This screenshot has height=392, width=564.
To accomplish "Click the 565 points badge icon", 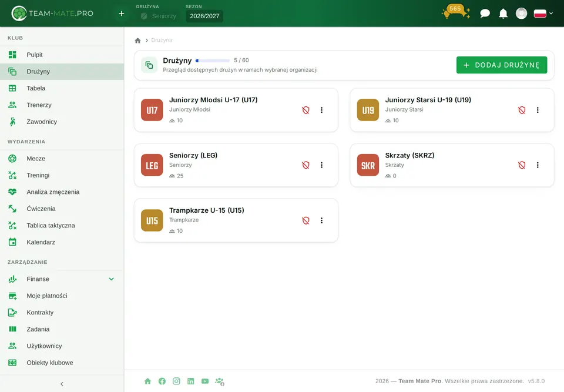I will click(x=456, y=12).
